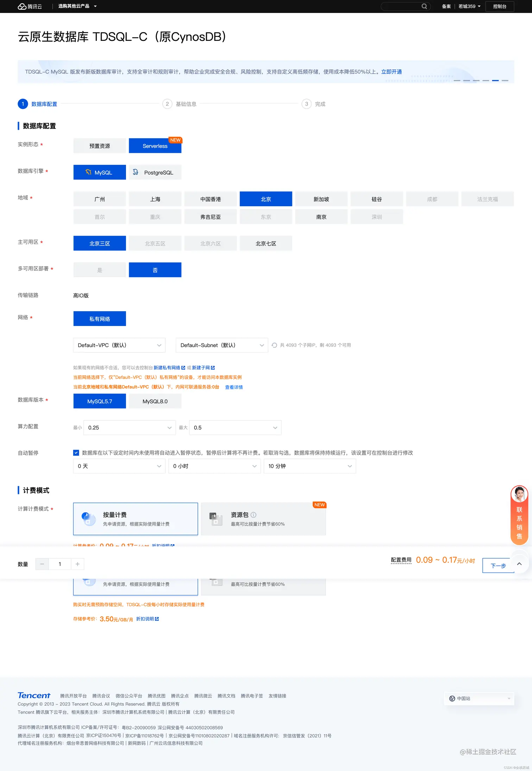Click the 私有网络 network button
This screenshot has height=771, width=532.
100,319
